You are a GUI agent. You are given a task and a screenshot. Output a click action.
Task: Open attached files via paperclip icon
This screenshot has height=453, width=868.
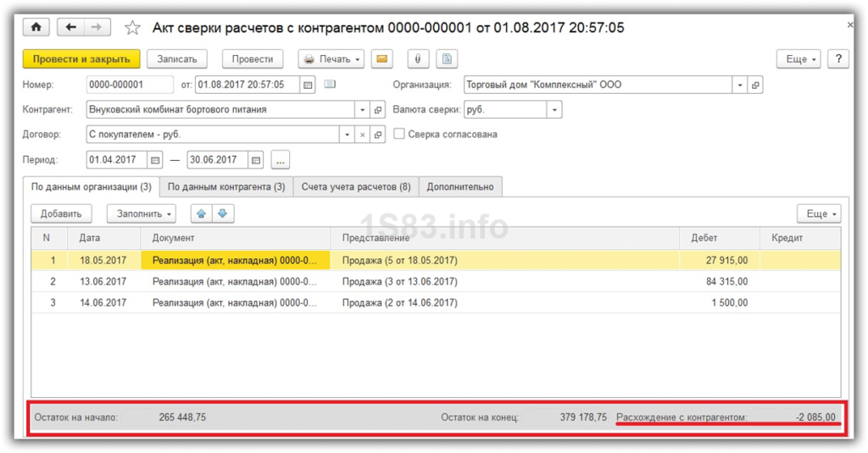[x=417, y=59]
